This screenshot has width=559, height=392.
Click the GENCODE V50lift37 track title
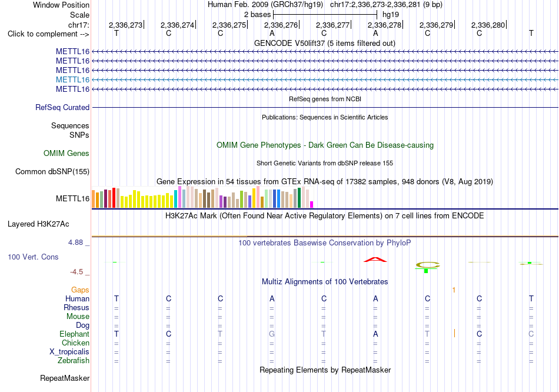tap(324, 43)
